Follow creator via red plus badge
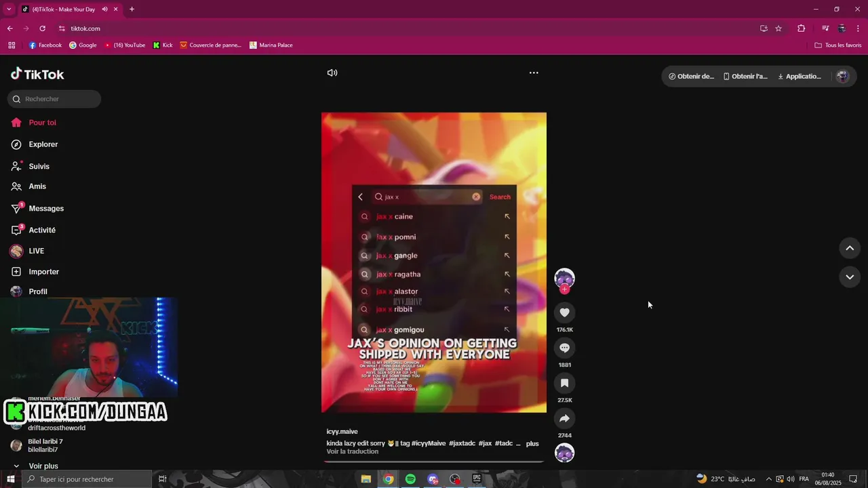Image resolution: width=868 pixels, height=488 pixels. point(564,289)
